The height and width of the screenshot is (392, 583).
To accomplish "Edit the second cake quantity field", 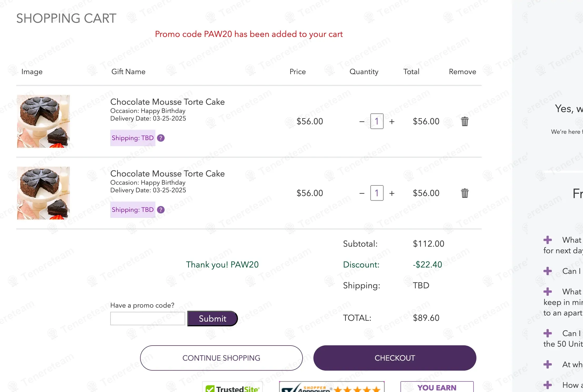I will pyautogui.click(x=377, y=193).
